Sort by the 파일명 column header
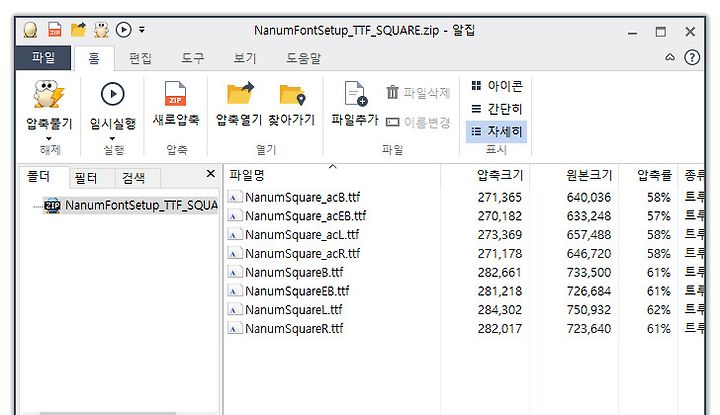This screenshot has width=720, height=415. pyautogui.click(x=333, y=175)
